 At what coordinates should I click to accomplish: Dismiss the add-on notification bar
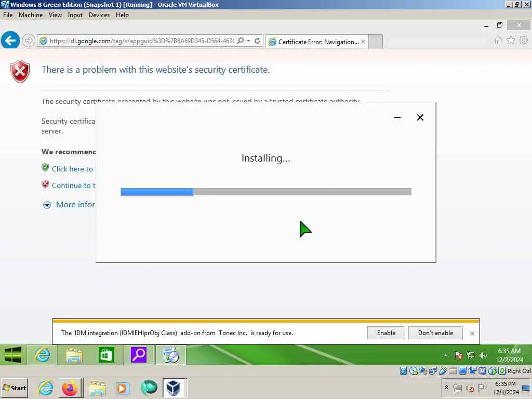(x=472, y=334)
